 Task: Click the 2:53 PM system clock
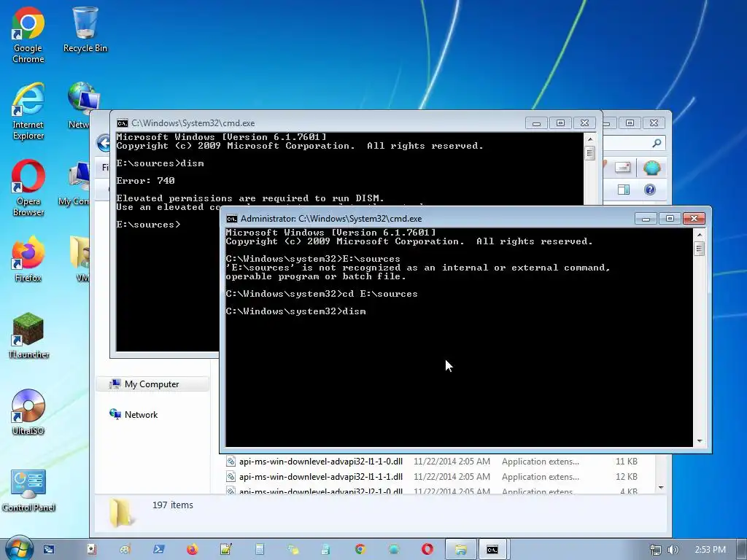(711, 550)
